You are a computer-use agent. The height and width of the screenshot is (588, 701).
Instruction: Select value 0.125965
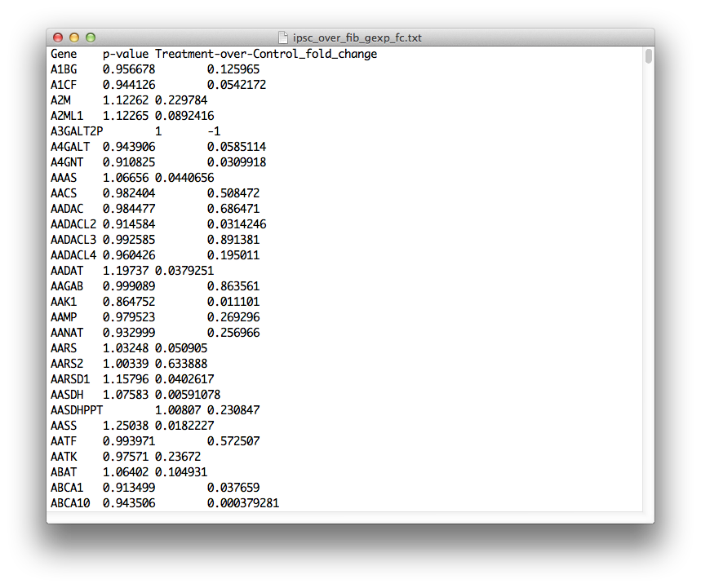pyautogui.click(x=233, y=69)
